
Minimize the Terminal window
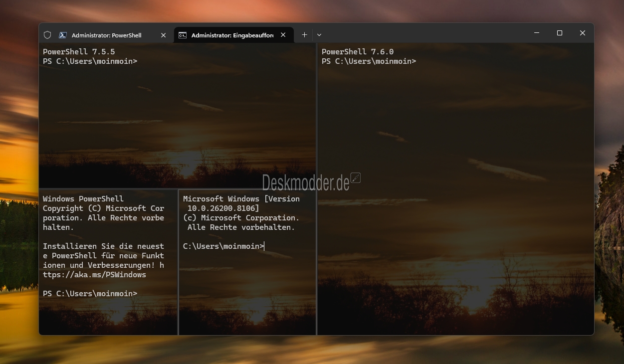(537, 33)
